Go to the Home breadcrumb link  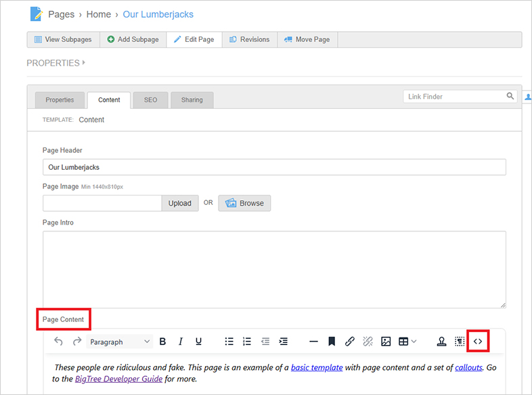click(x=98, y=14)
